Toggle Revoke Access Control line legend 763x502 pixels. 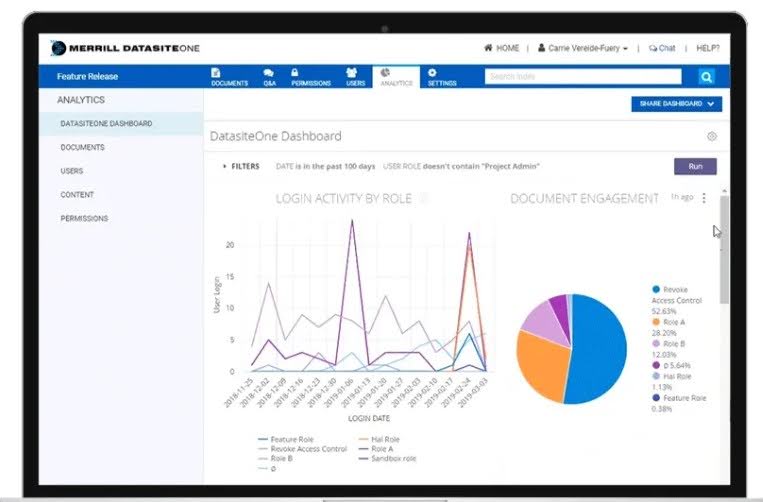point(303,449)
